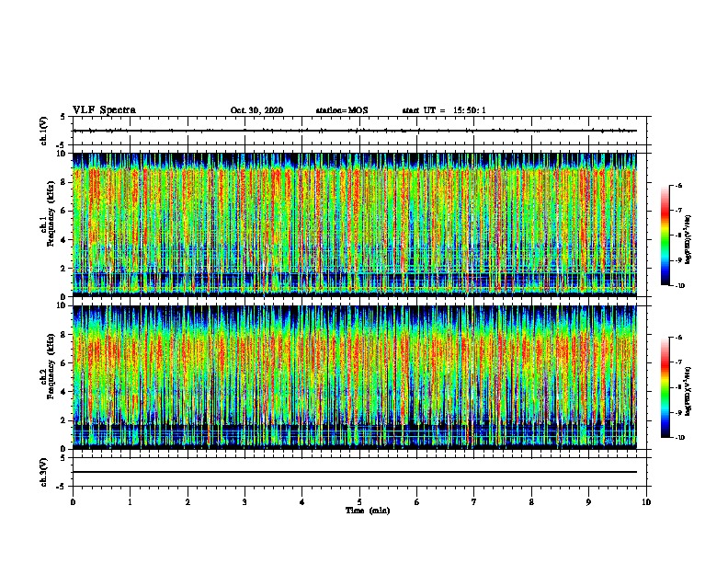Click time axis tick label '2'
Image resolution: width=728 pixels, height=563 pixels.
pyautogui.click(x=188, y=502)
